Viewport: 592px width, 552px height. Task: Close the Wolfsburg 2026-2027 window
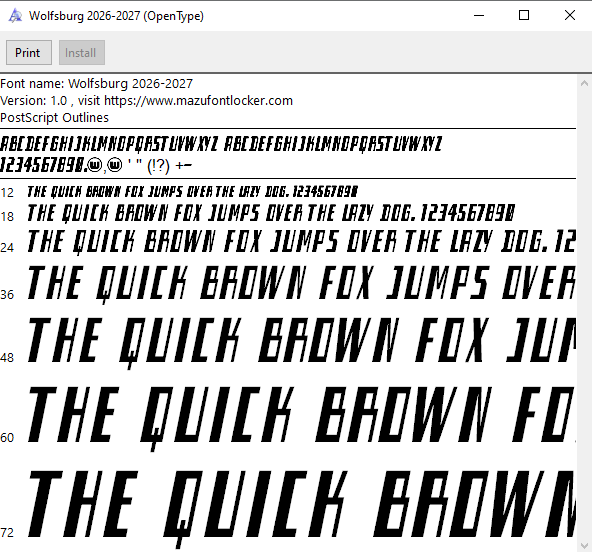tap(569, 15)
